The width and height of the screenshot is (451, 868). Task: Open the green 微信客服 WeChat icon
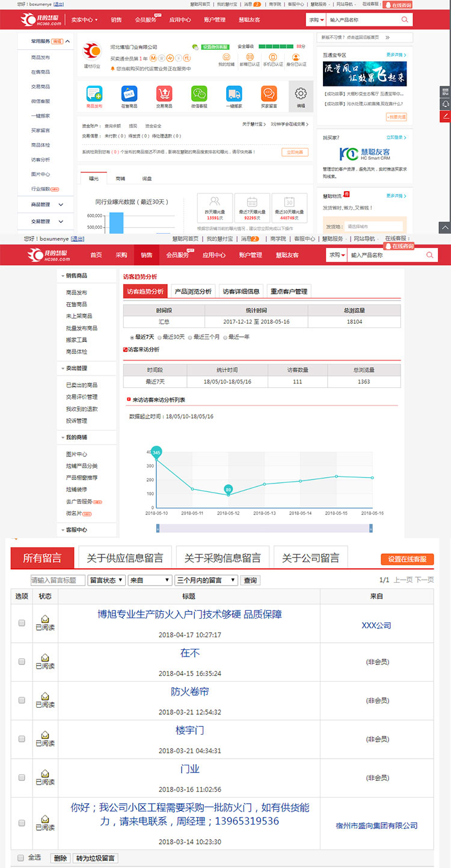(x=199, y=94)
